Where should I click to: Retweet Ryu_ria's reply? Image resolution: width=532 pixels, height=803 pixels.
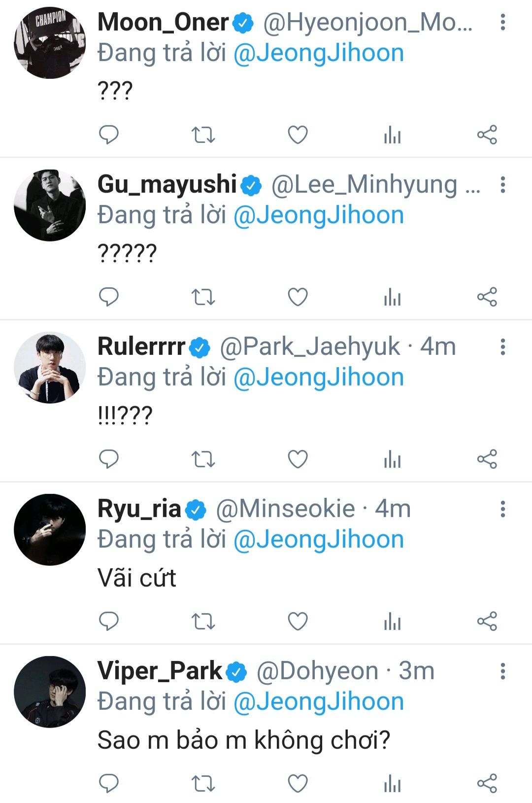click(203, 621)
